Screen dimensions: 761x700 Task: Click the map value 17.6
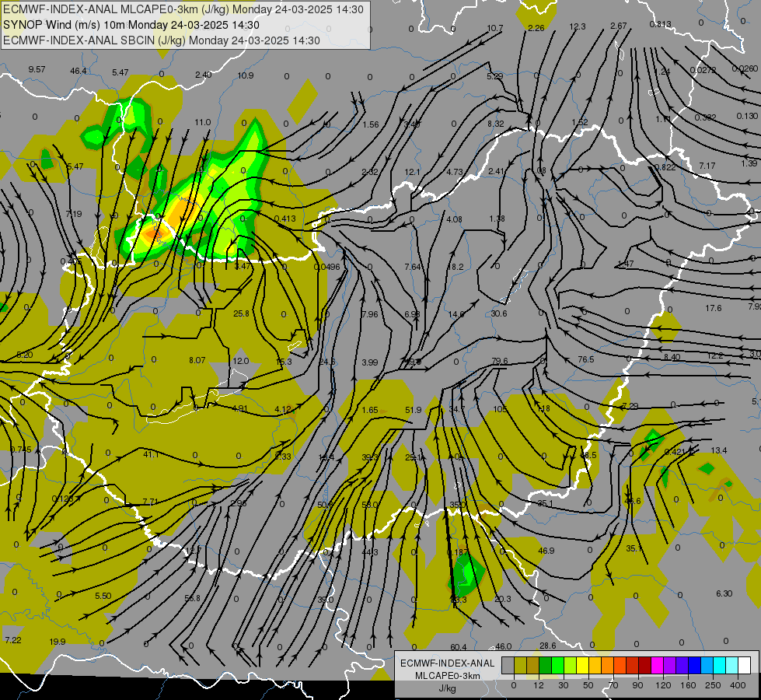pos(714,309)
